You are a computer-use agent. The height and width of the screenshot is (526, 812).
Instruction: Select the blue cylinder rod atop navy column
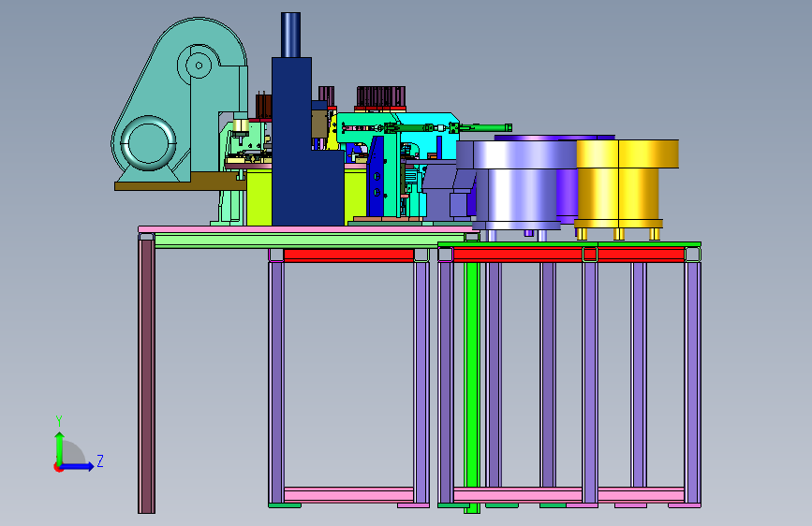[290, 35]
